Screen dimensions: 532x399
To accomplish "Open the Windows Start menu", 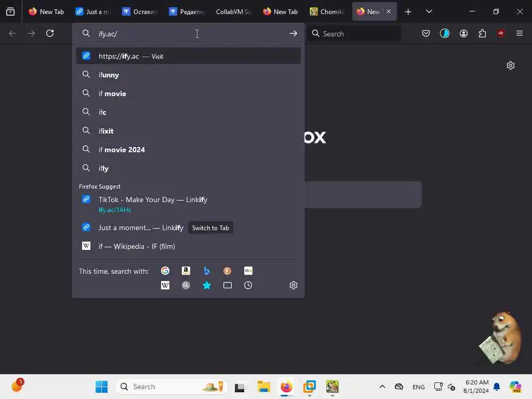I will click(101, 387).
